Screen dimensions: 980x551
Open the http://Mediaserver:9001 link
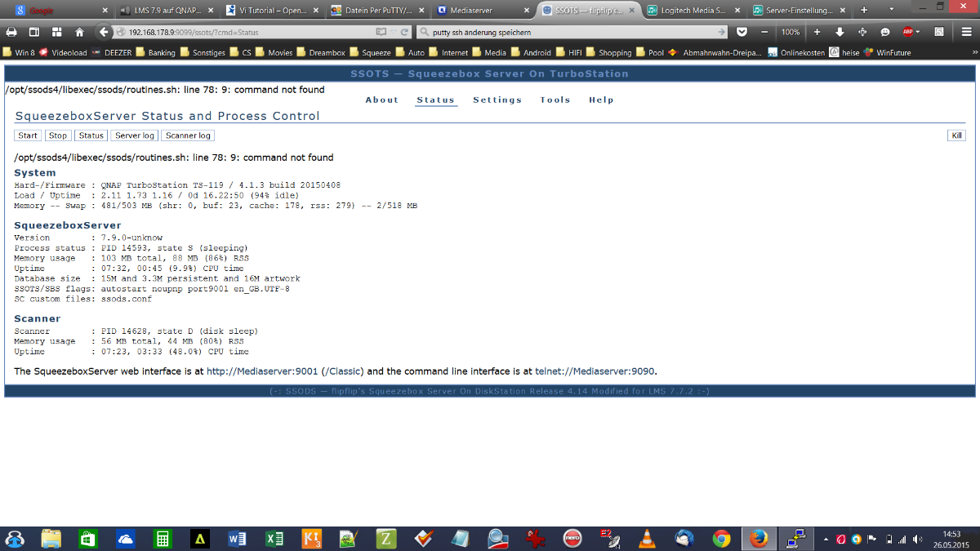click(x=261, y=371)
